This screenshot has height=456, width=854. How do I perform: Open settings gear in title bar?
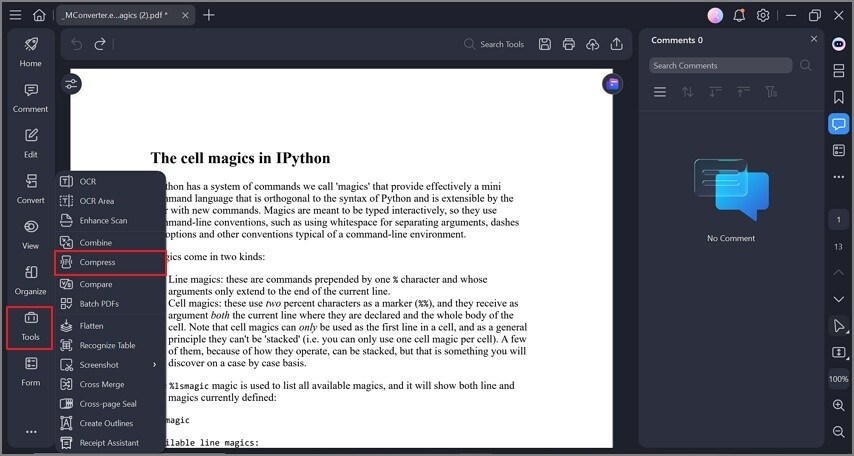pyautogui.click(x=763, y=15)
